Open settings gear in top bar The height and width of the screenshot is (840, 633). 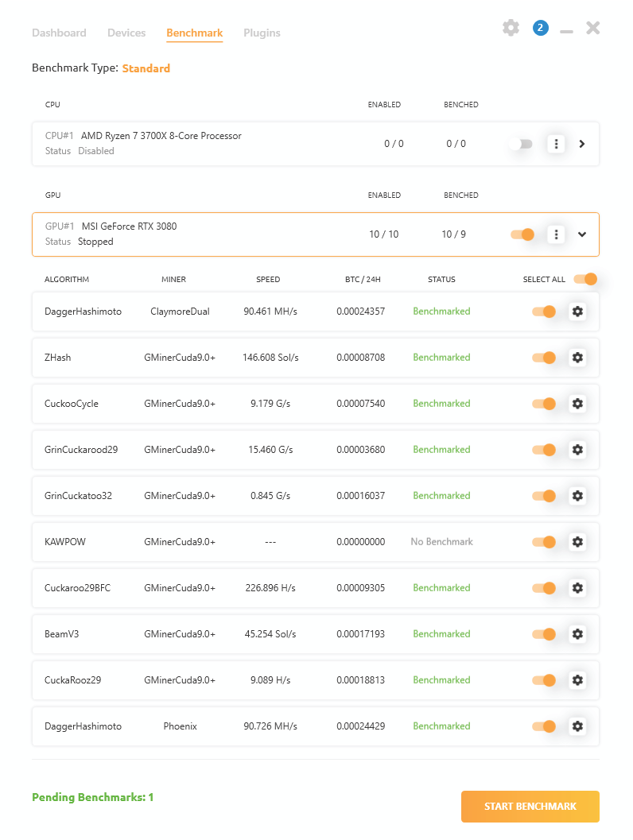[511, 28]
